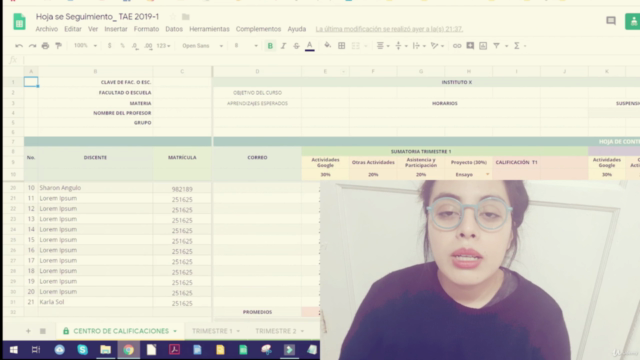The width and height of the screenshot is (640, 360).
Task: Select the Sharon Angulo cell
Action: 96,188
